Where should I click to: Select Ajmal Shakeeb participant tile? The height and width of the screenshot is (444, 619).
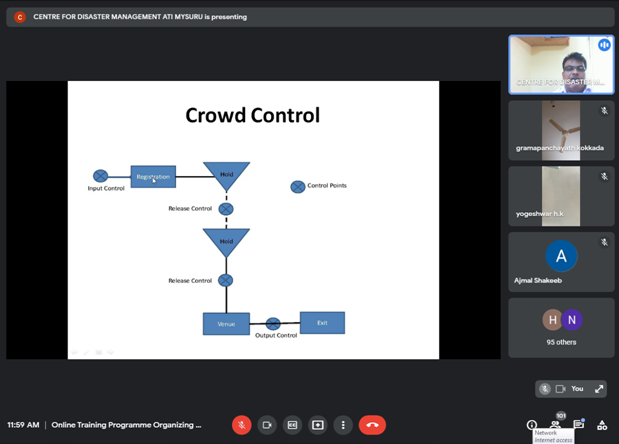coord(561,262)
